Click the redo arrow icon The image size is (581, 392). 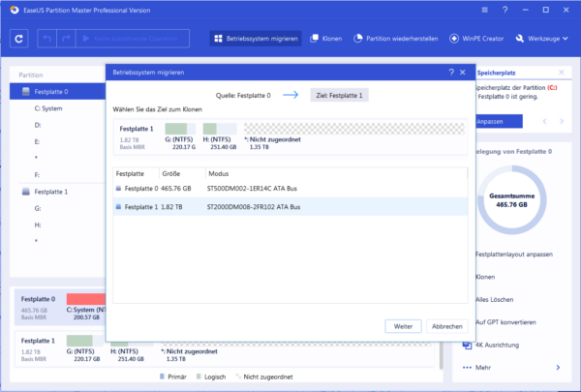coord(66,39)
